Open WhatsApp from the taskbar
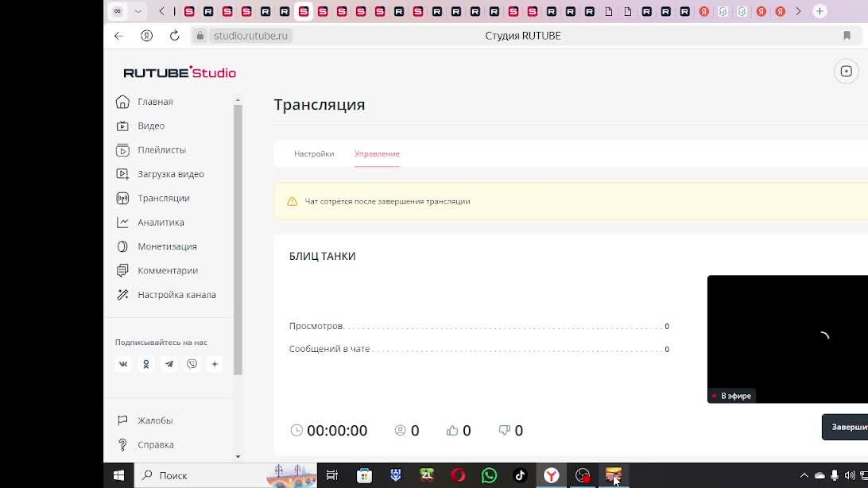868x488 pixels. pos(490,475)
